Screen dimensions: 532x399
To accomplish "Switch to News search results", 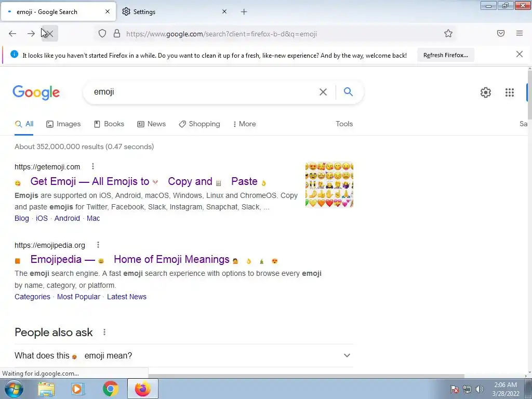I will click(x=151, y=124).
